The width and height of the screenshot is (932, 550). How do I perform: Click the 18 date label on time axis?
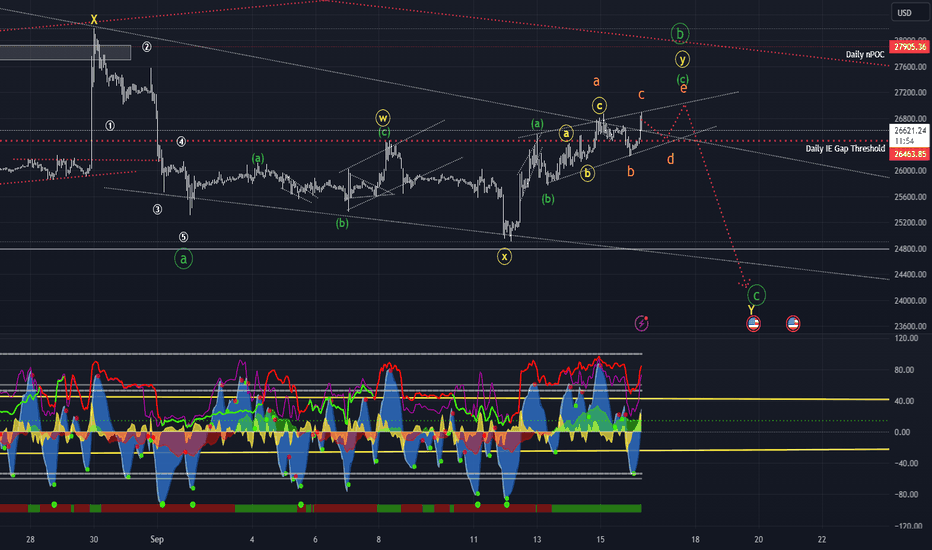[695, 539]
